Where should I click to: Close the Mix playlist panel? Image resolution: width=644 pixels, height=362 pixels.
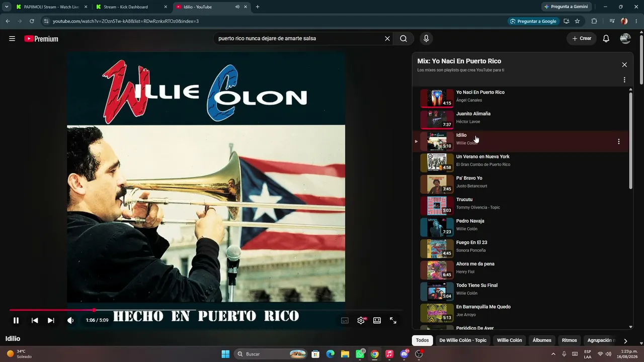coord(624,65)
